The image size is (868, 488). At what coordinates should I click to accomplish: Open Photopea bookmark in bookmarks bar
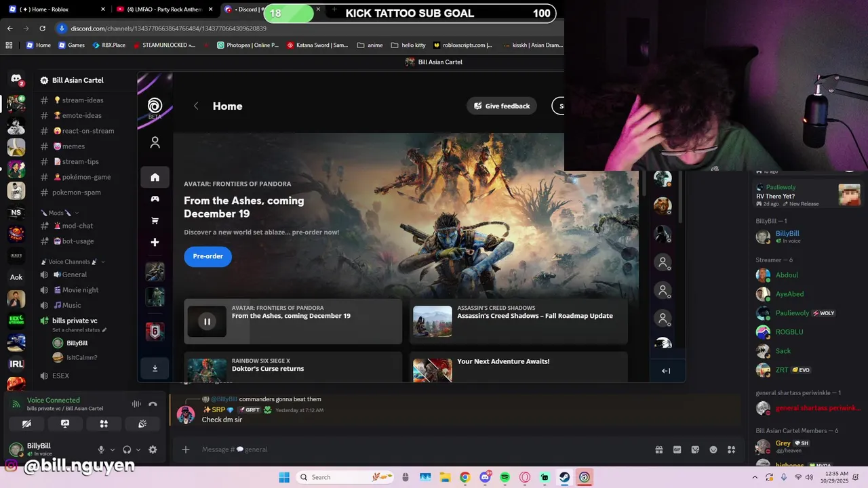point(248,45)
